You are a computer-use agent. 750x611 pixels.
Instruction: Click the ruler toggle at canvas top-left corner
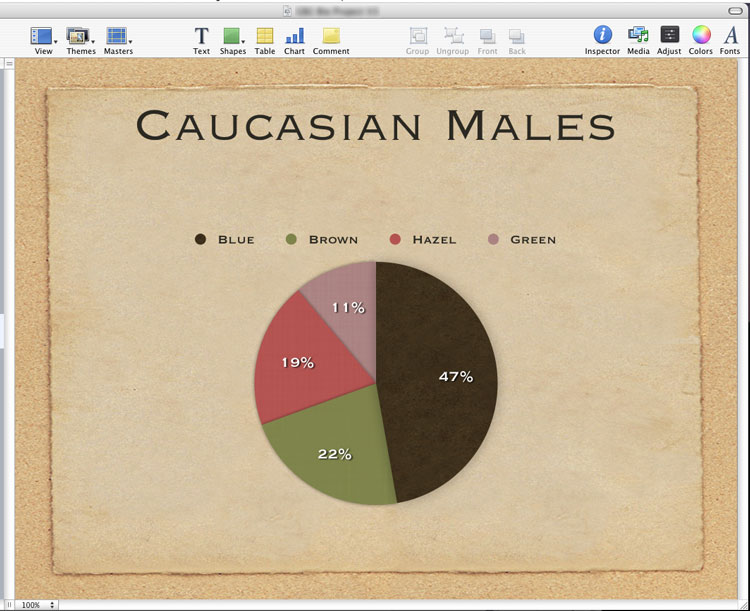click(x=10, y=63)
